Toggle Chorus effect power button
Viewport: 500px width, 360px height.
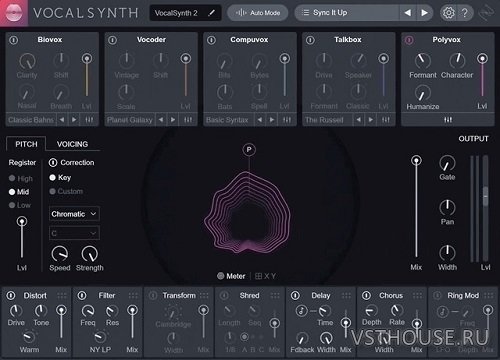click(x=366, y=296)
